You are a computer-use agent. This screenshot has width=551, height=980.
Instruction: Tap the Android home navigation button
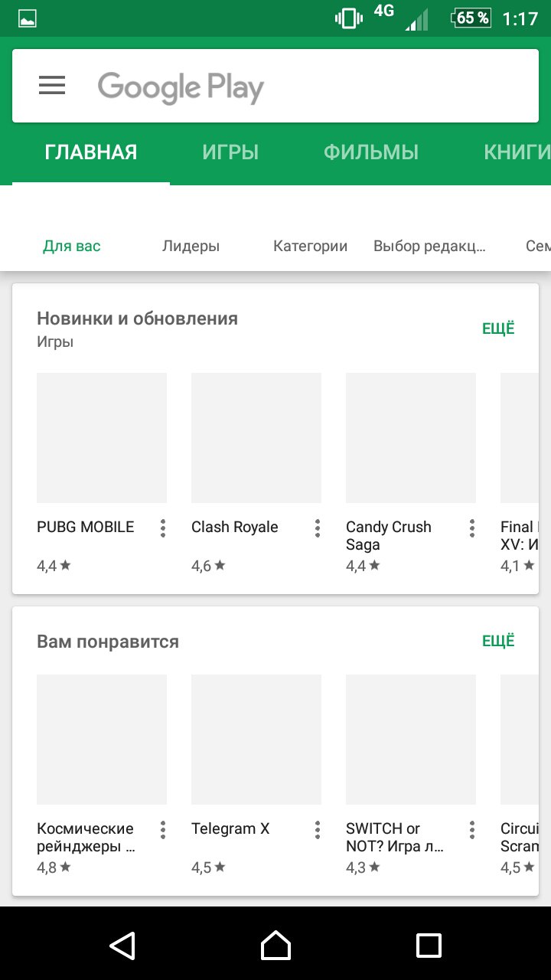pyautogui.click(x=275, y=946)
